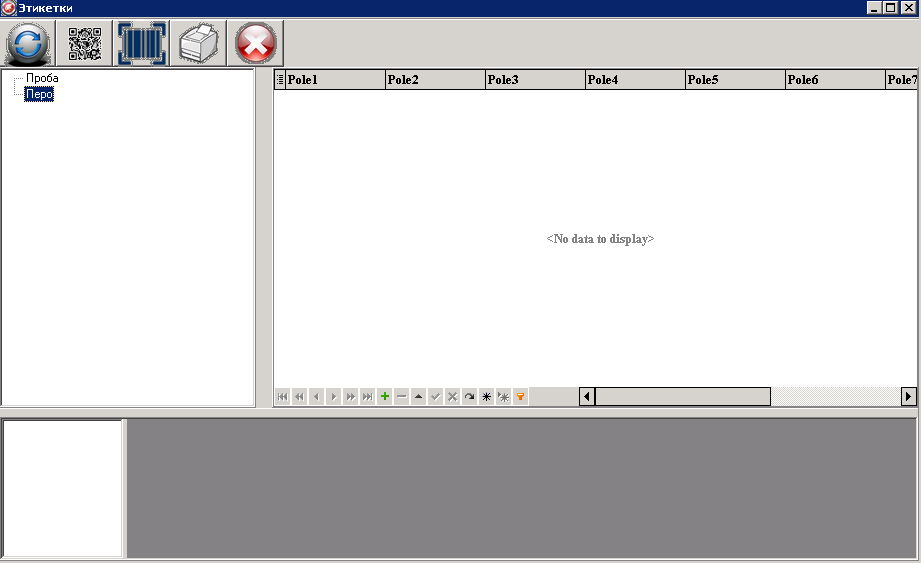Sort by the Pole6 column header
Image resolution: width=921 pixels, height=563 pixels.
click(835, 80)
